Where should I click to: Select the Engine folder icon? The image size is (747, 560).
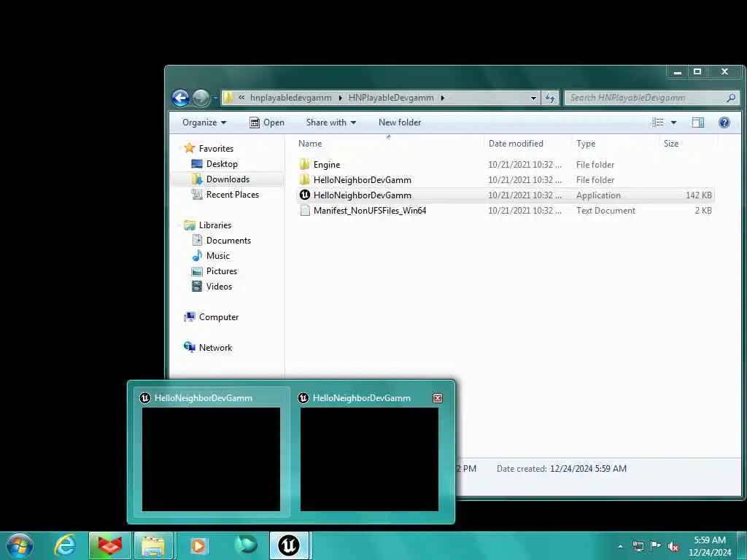pos(305,165)
